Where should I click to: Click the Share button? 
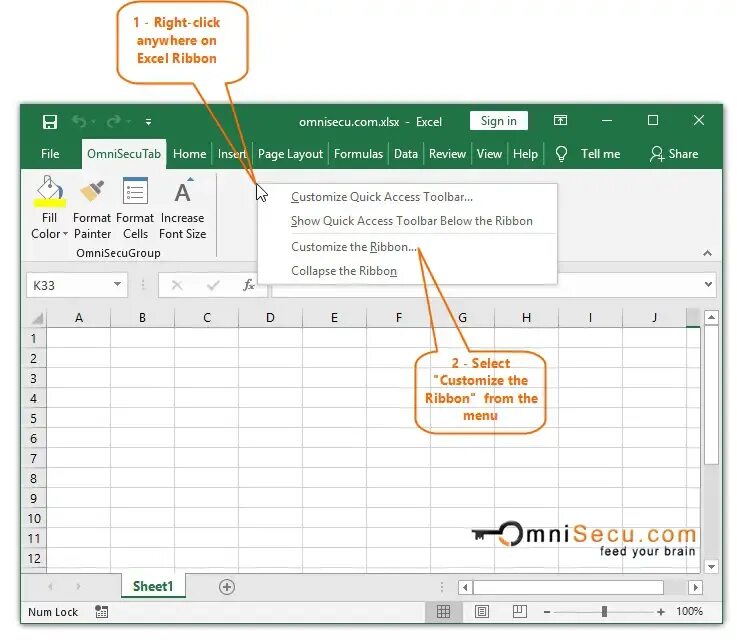coord(674,154)
